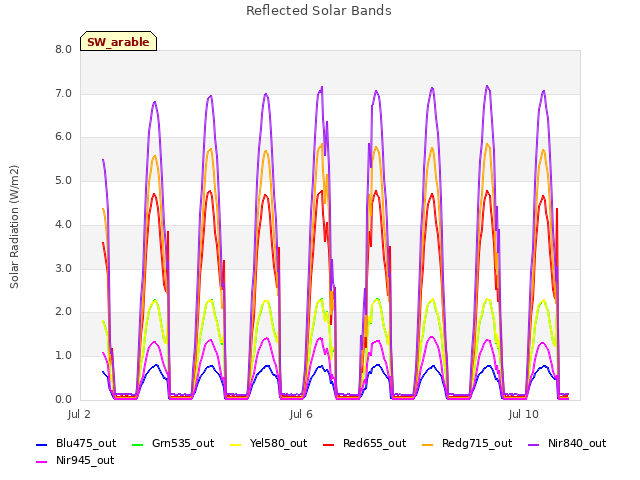Click the 3.0 y-axis tick label
The image size is (640, 480).
click(x=63, y=269)
